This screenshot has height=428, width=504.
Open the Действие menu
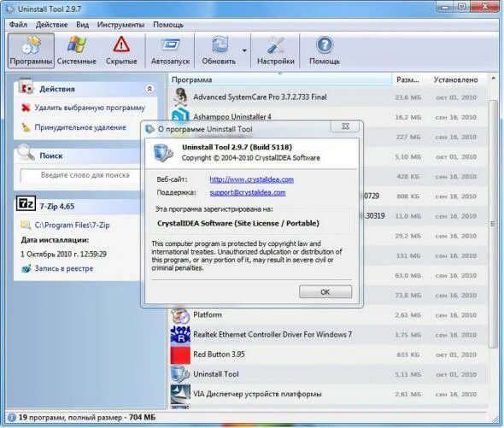(51, 25)
